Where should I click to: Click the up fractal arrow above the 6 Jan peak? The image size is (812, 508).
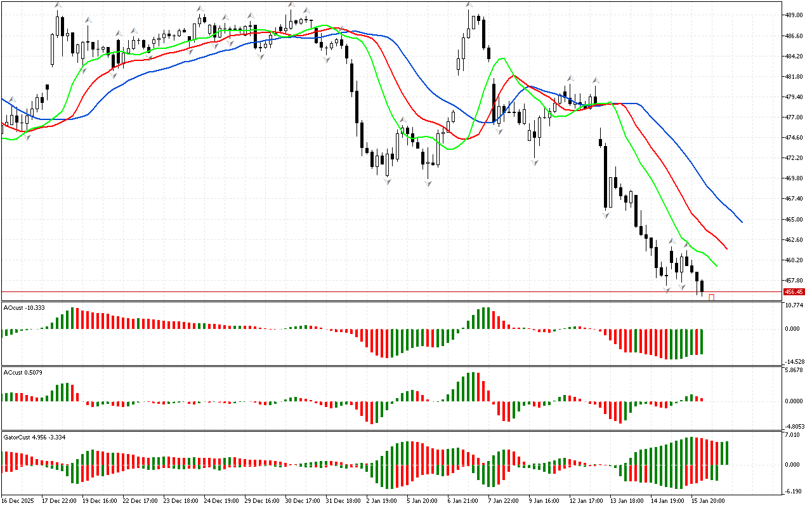click(469, 5)
